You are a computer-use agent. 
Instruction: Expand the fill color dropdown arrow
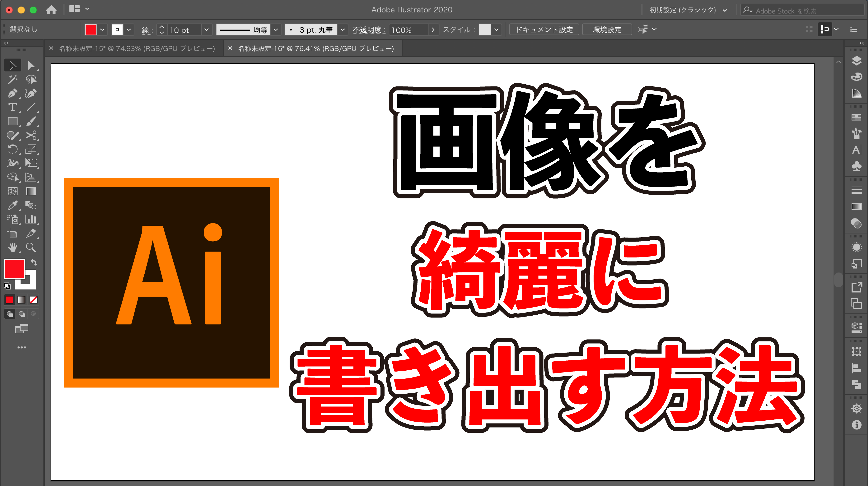click(x=102, y=30)
